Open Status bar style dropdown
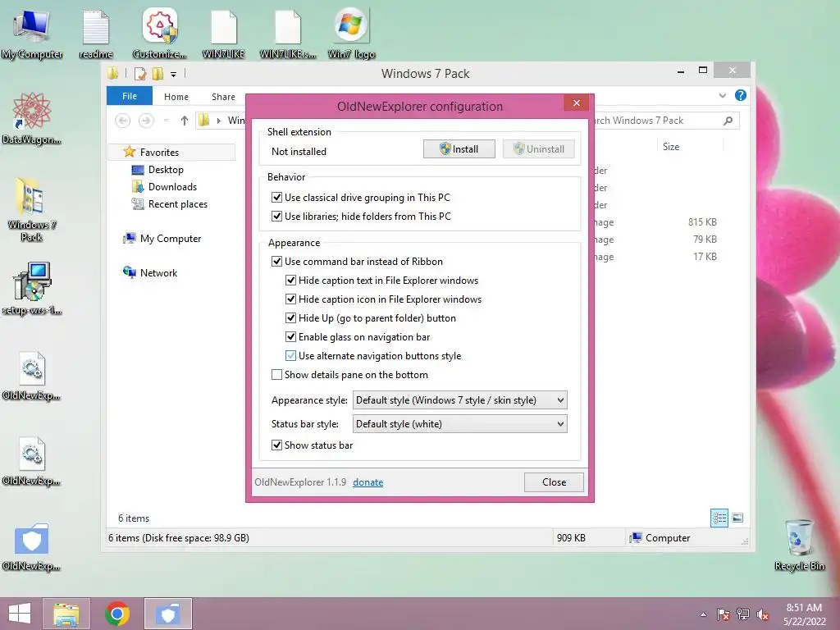 pos(459,424)
